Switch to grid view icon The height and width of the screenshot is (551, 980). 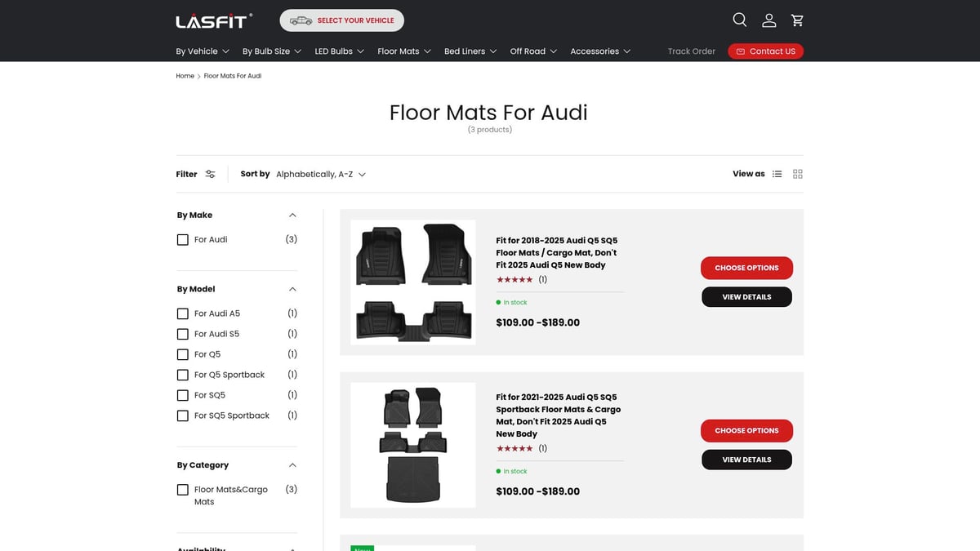tap(798, 174)
